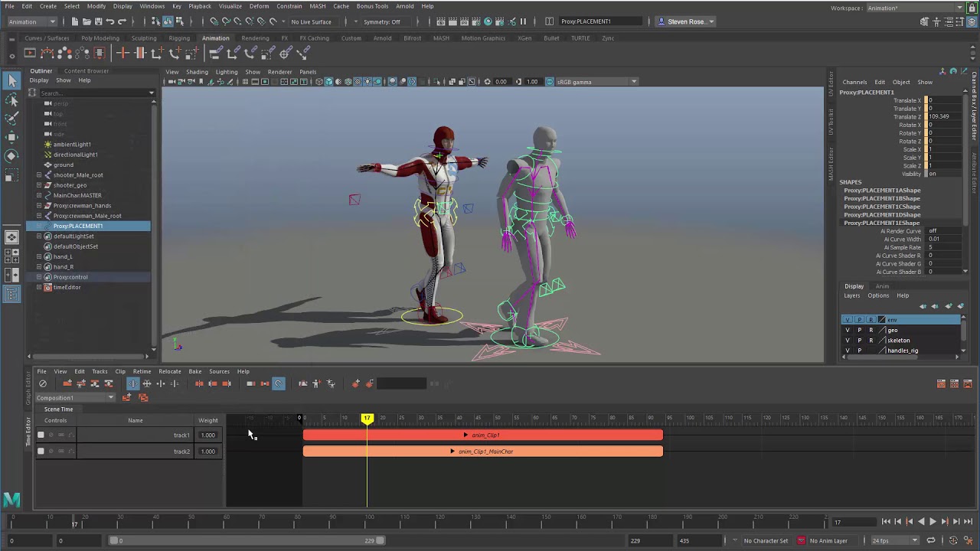Switch to the Content Browser tab
Screen dimensions: 980x551
[x=87, y=71]
